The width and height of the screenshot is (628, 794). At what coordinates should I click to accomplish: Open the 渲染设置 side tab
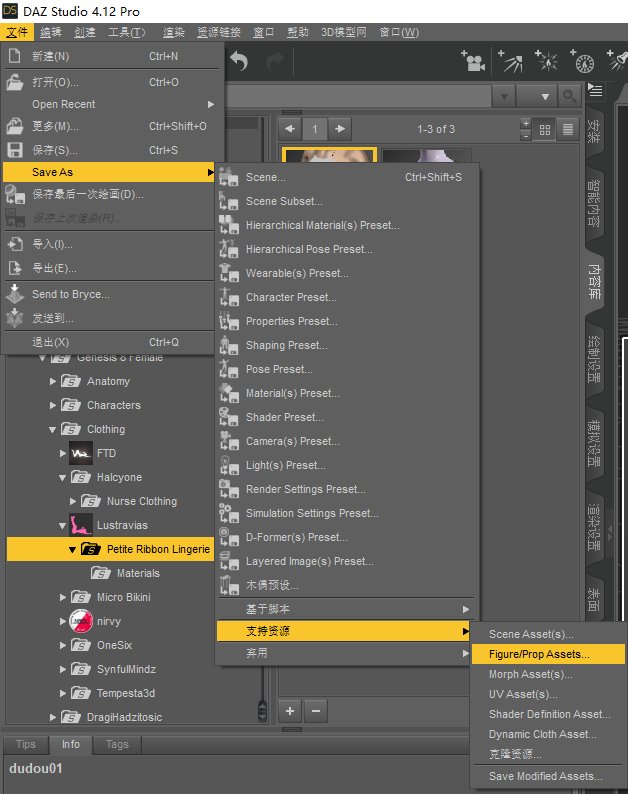click(x=594, y=527)
